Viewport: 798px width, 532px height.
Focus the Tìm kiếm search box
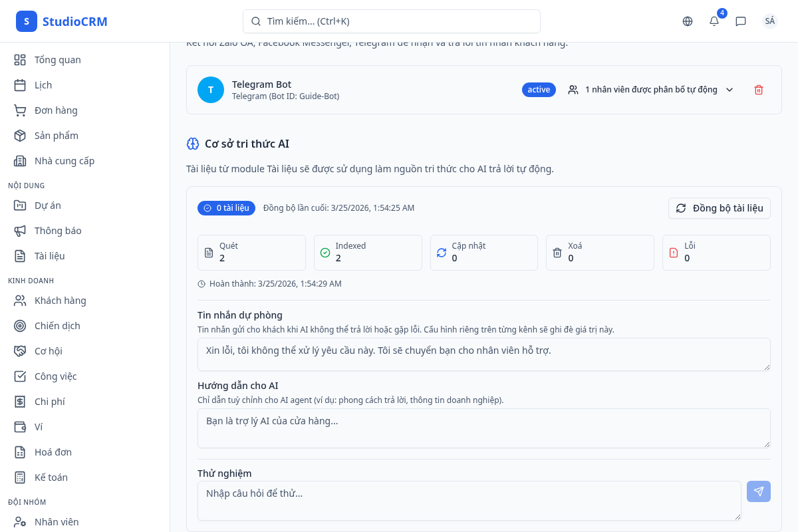[x=392, y=21]
